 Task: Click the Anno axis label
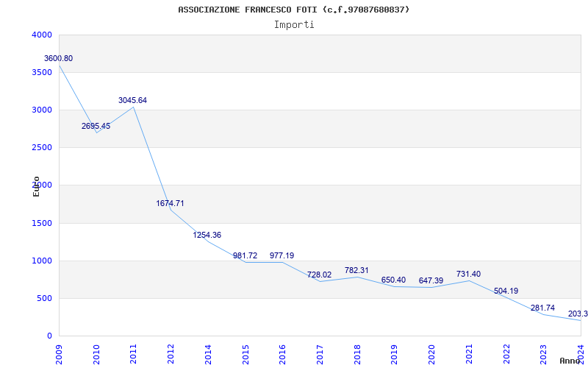[570, 361]
